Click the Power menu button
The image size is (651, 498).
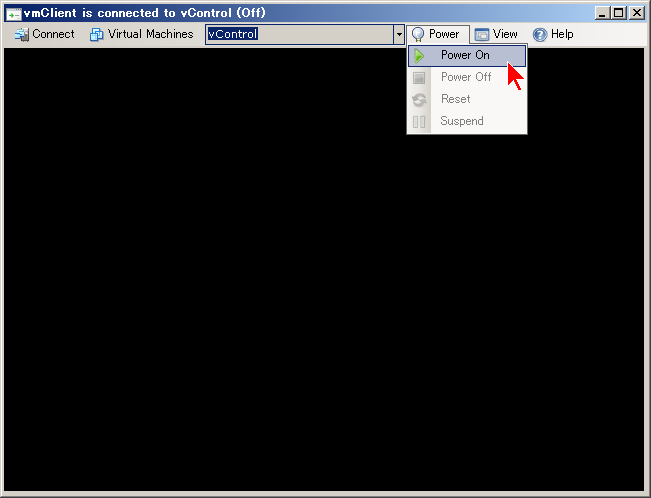tap(438, 34)
